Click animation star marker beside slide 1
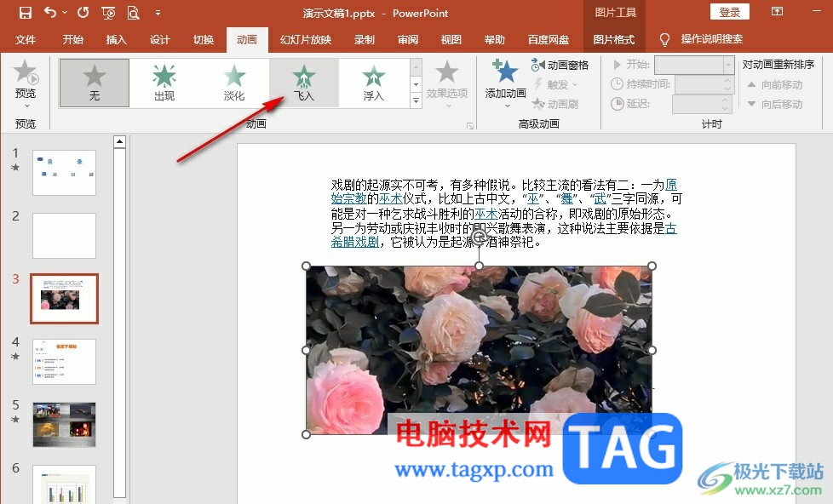This screenshot has height=504, width=833. click(x=15, y=168)
